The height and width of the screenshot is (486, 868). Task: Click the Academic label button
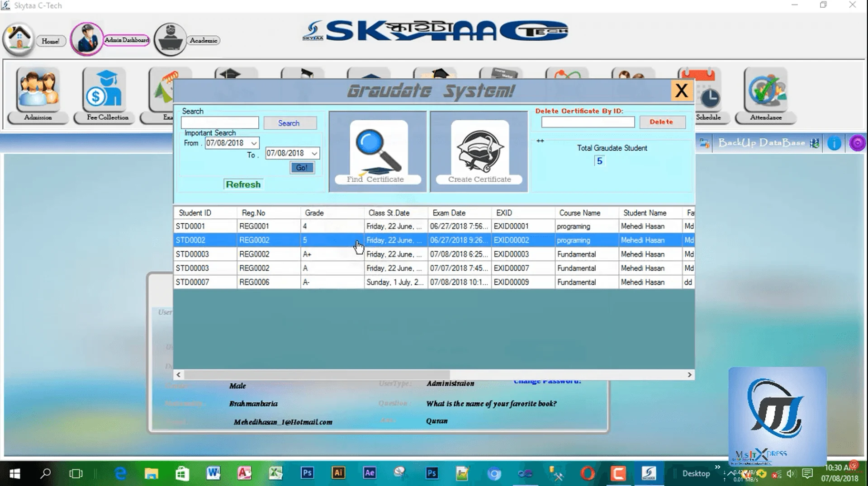pyautogui.click(x=204, y=41)
